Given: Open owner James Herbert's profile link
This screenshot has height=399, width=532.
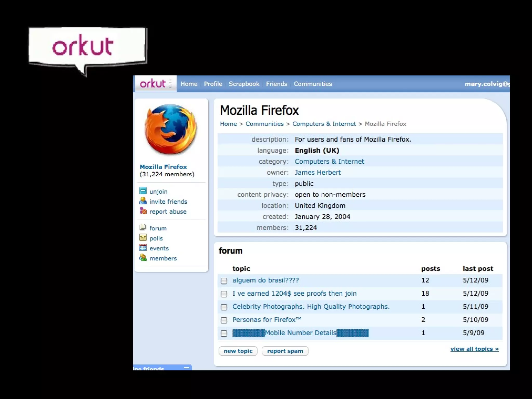Looking at the screenshot, I should 317,172.
